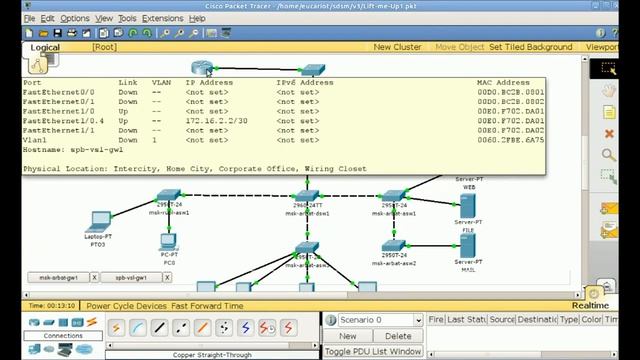The height and width of the screenshot is (360, 640).
Task: Select the Hubs device category icon
Action: pyautogui.click(x=63, y=322)
